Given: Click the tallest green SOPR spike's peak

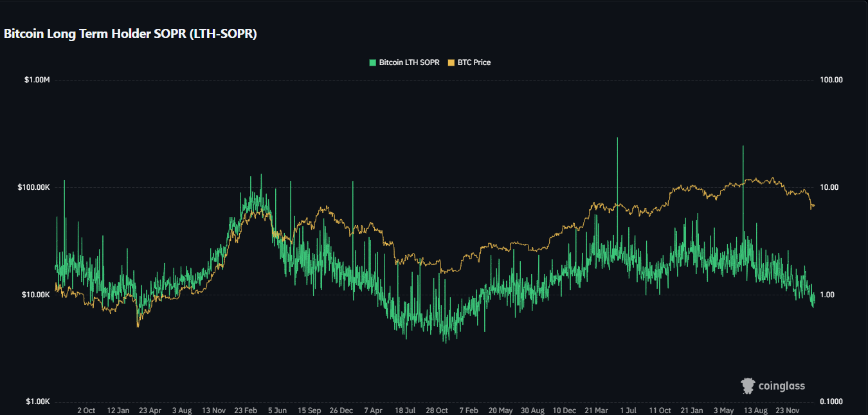Looking at the screenshot, I should click(617, 138).
